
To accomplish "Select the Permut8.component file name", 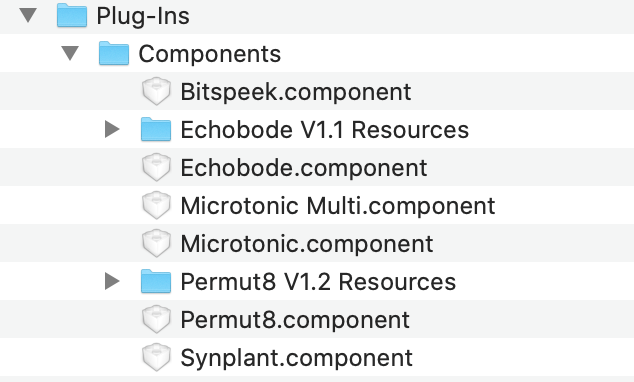I will [x=295, y=320].
